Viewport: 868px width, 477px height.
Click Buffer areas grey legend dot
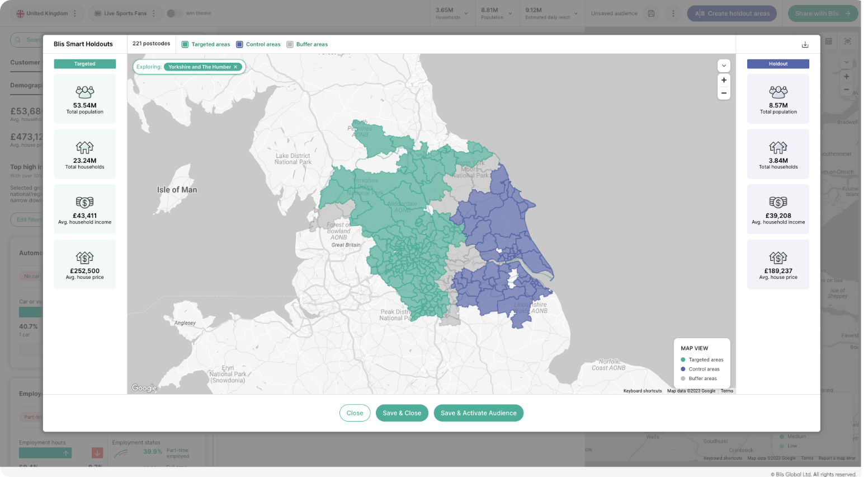[683, 378]
